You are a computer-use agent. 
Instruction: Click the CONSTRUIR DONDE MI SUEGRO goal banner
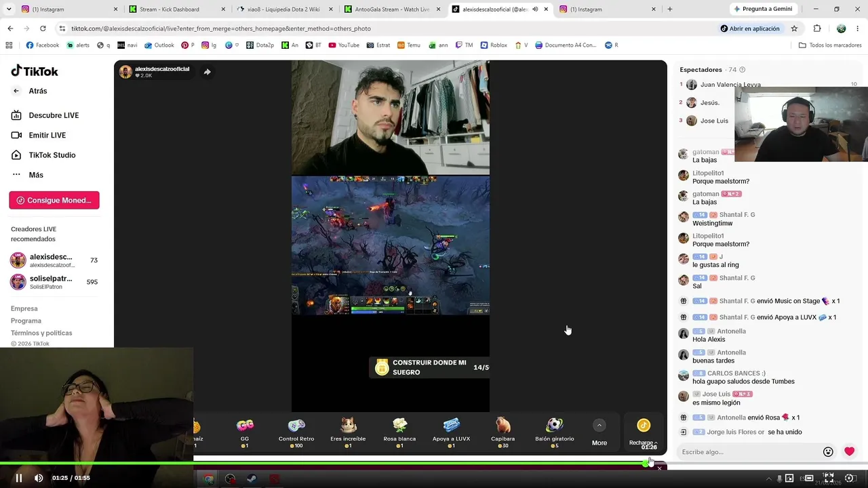click(x=429, y=367)
